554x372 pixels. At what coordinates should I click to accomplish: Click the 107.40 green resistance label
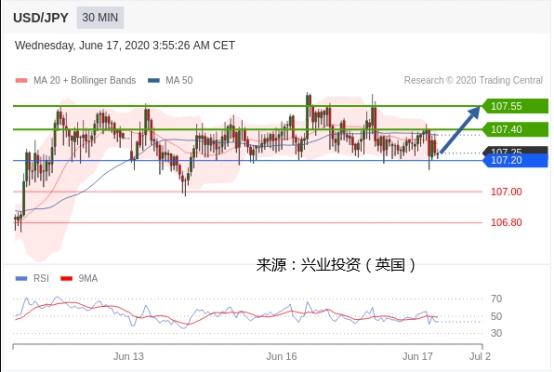pyautogui.click(x=515, y=129)
